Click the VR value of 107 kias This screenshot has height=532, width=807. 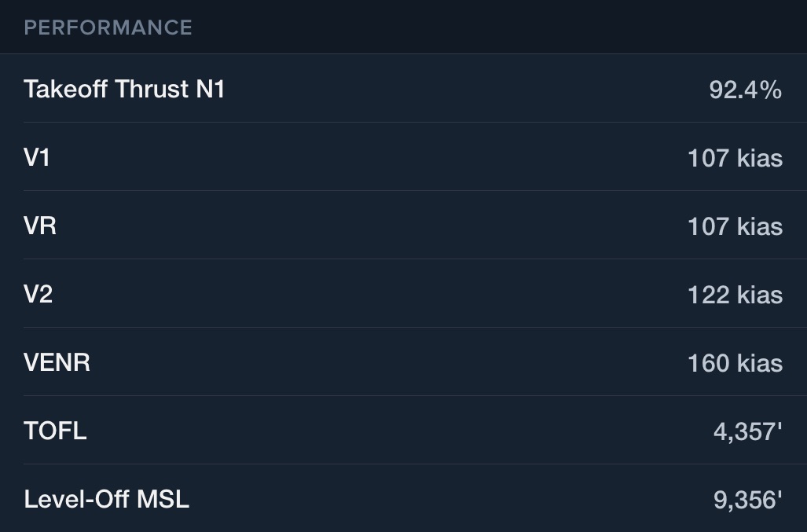click(x=735, y=226)
